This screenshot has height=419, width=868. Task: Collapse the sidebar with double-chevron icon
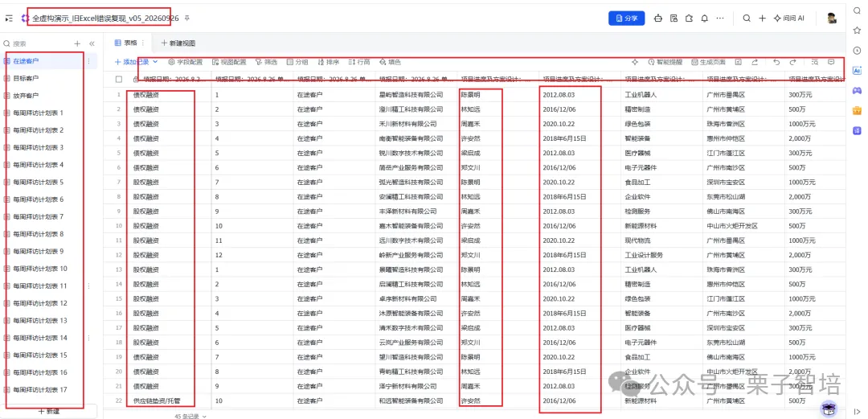tap(92, 43)
